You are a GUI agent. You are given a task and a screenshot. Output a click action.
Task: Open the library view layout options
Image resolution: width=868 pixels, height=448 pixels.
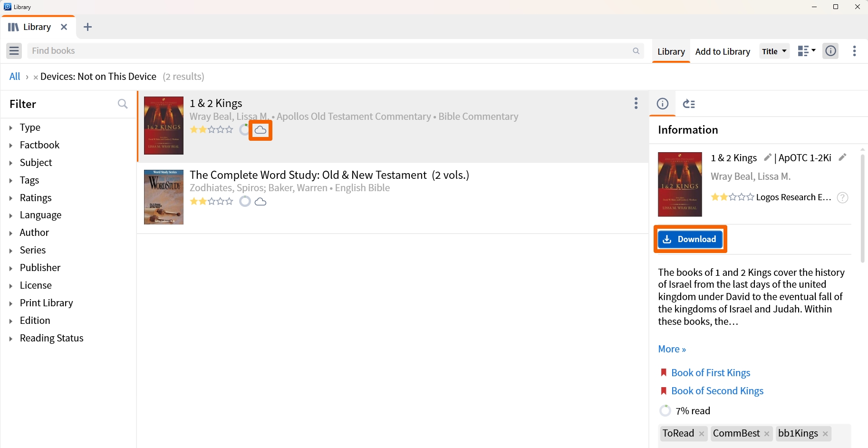pyautogui.click(x=807, y=51)
